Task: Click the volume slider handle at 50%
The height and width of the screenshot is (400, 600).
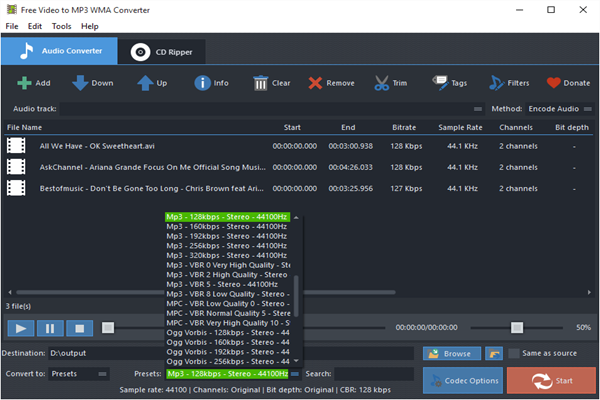Action: [x=517, y=328]
